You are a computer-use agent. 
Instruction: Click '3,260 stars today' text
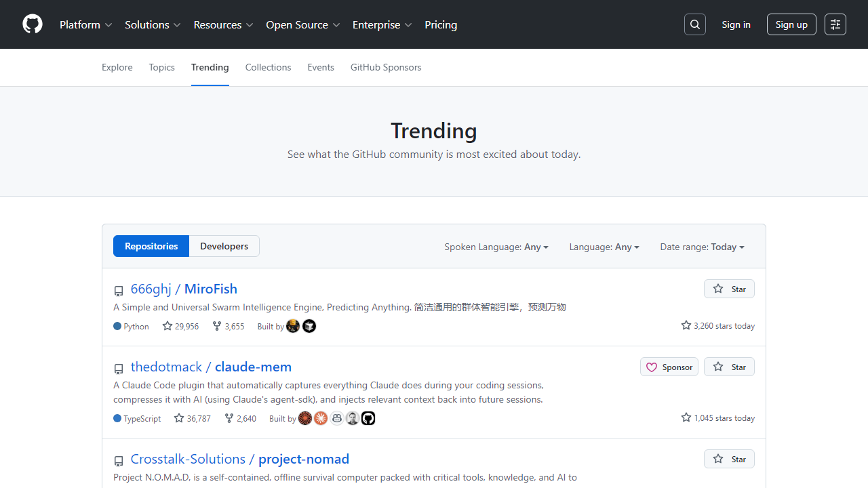(724, 325)
